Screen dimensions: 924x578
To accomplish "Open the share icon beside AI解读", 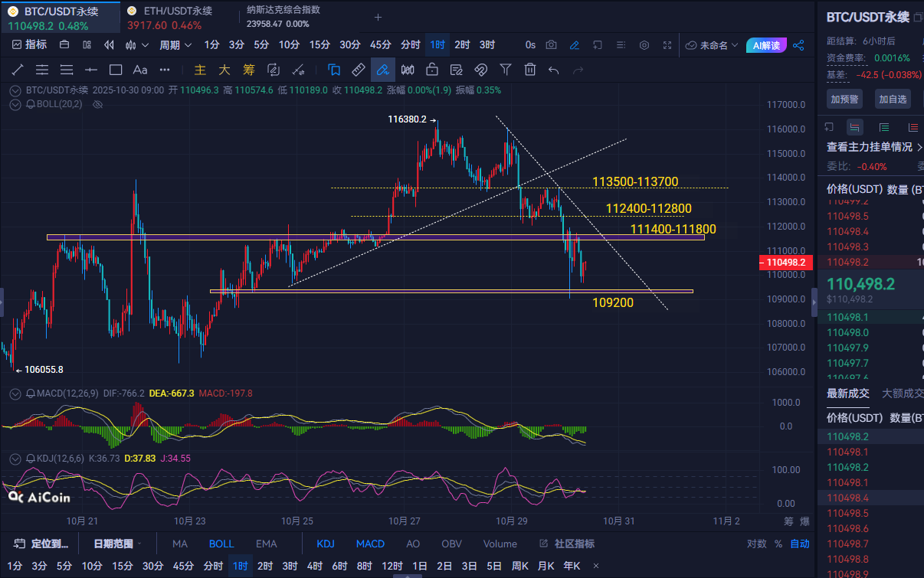I will [798, 45].
